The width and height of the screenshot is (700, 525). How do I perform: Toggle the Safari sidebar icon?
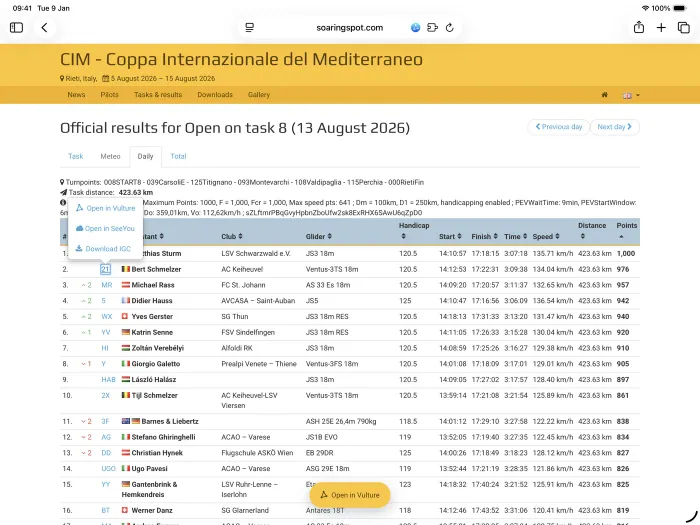[17, 28]
